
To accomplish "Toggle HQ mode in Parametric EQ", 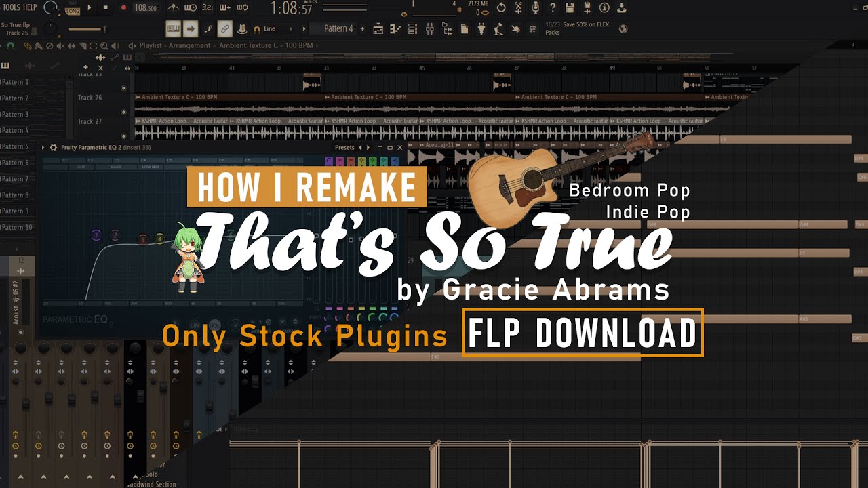I will click(214, 325).
